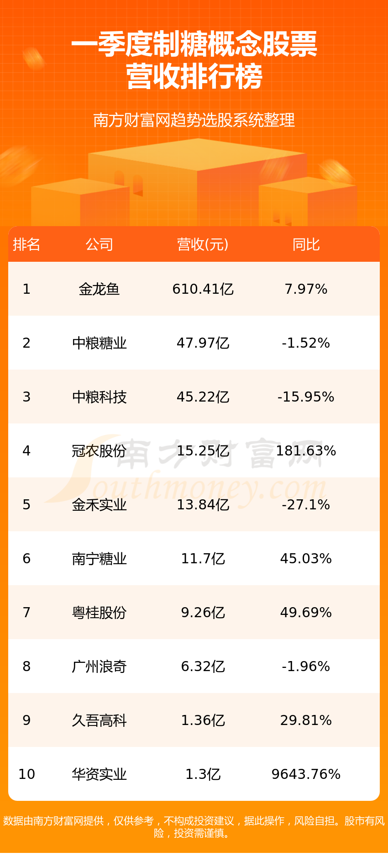388x868 pixels.
Task: Select the 中粮糖业 company name
Action: click(x=99, y=343)
